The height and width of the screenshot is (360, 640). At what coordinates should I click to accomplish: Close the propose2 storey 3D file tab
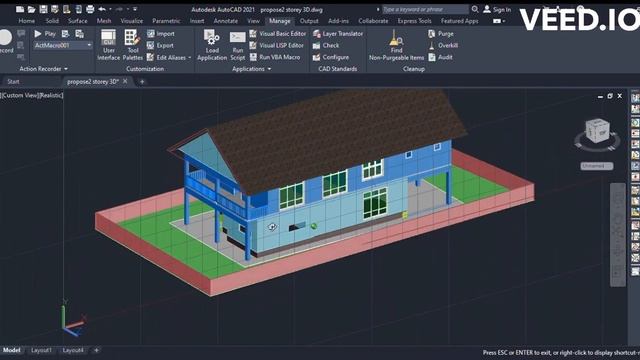tap(125, 81)
